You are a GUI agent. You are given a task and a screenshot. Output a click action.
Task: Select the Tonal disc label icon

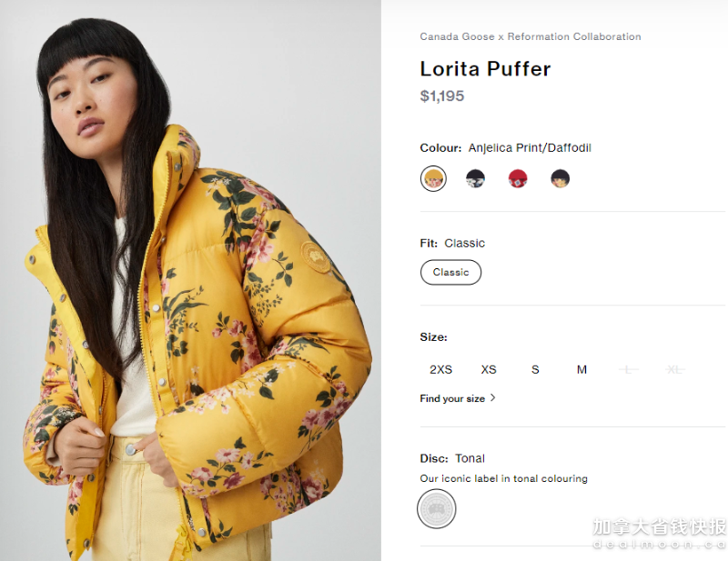tap(437, 509)
